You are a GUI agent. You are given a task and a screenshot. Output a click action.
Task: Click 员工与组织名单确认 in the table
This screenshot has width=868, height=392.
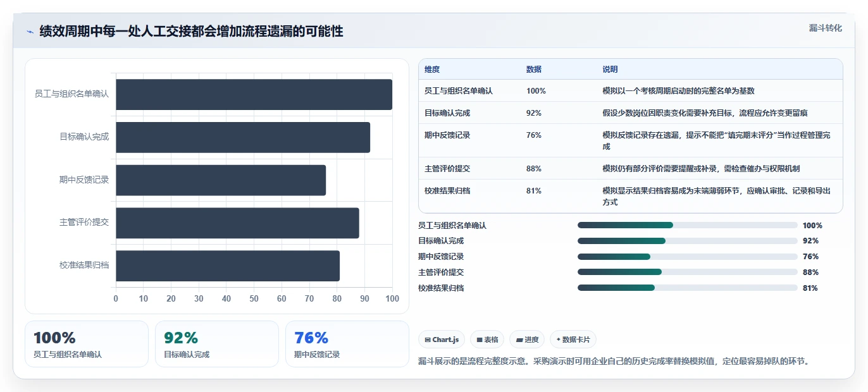459,90
